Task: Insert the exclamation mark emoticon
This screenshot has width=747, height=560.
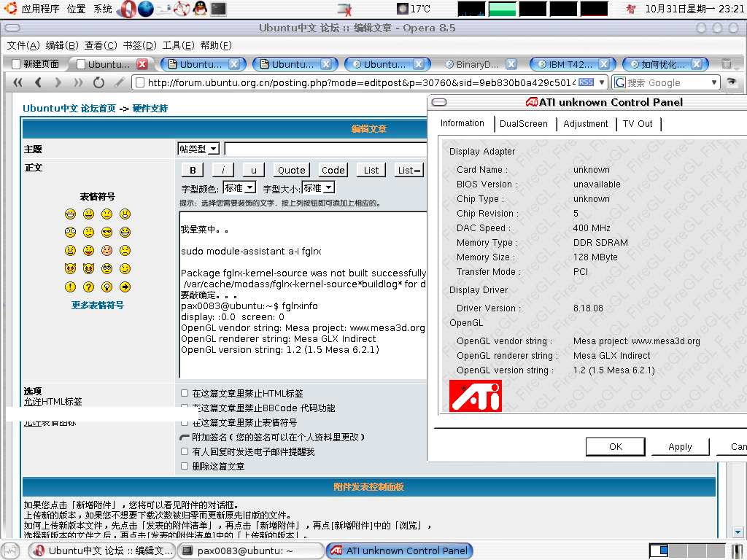Action: (71, 287)
